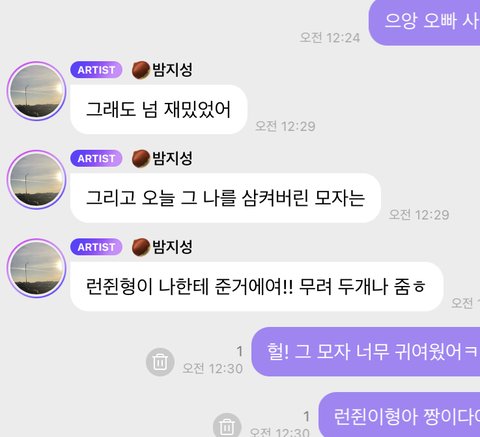Open the profile avatar beside "그래도 넘 재밌었어"
Screen dimensions: 480x437
(x=37, y=91)
